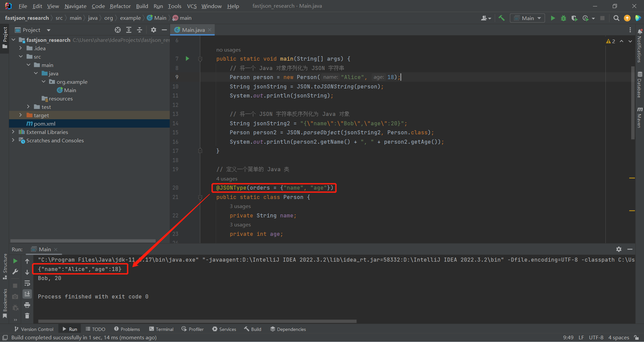
Task: Open the Code With Me dropdown
Action: click(x=486, y=18)
